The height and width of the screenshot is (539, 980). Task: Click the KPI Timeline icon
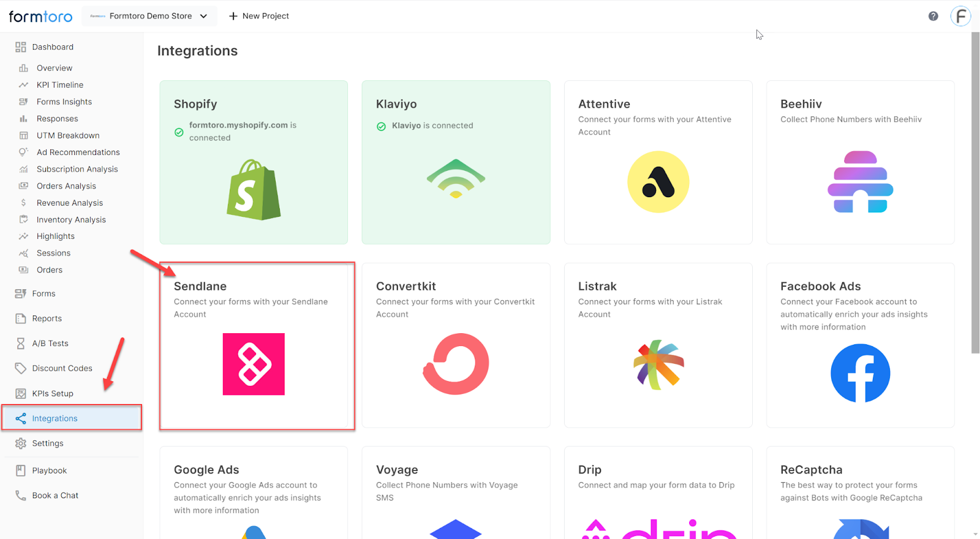(23, 85)
